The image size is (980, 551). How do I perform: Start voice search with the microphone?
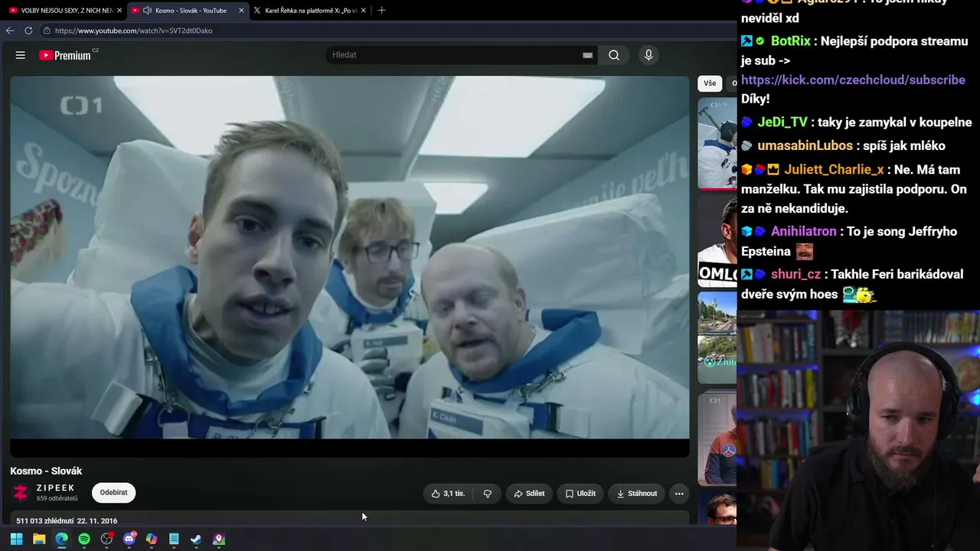(648, 55)
